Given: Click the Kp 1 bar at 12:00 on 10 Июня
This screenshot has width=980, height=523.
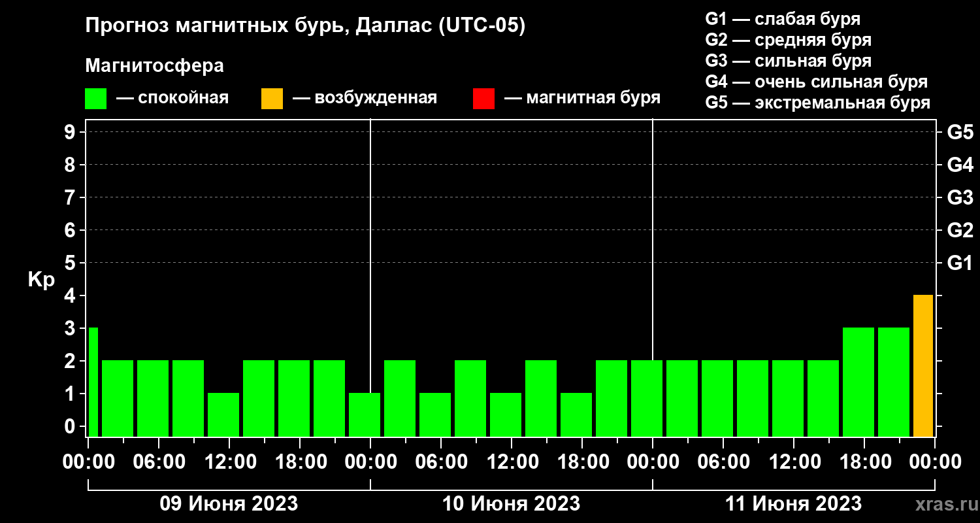Looking at the screenshot, I should [x=506, y=414].
